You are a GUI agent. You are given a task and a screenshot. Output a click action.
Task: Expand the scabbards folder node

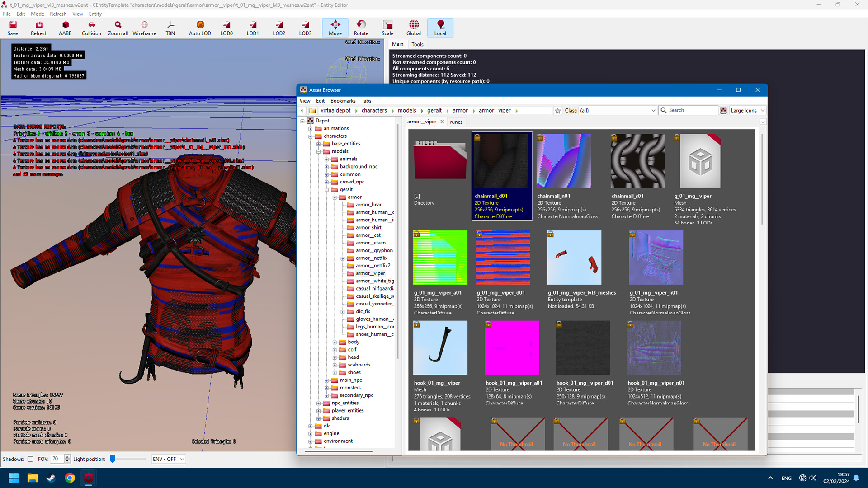click(x=335, y=365)
